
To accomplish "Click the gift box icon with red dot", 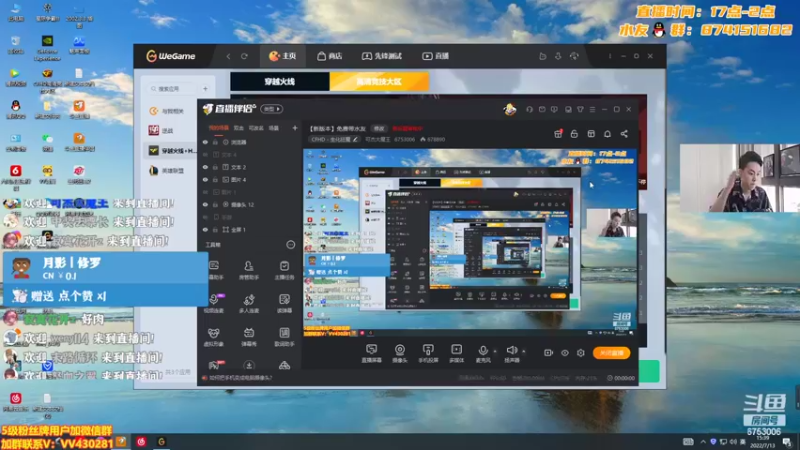I will coord(558,134).
